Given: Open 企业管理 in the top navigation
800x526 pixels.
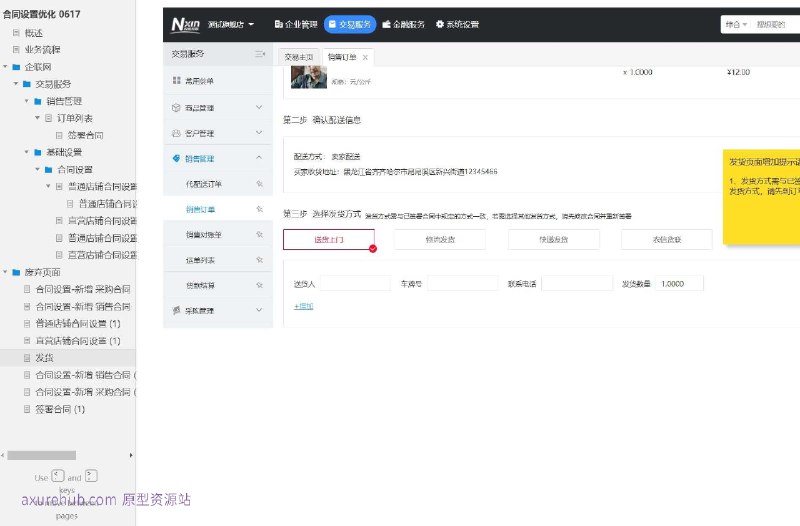Looking at the screenshot, I should (x=296, y=24).
